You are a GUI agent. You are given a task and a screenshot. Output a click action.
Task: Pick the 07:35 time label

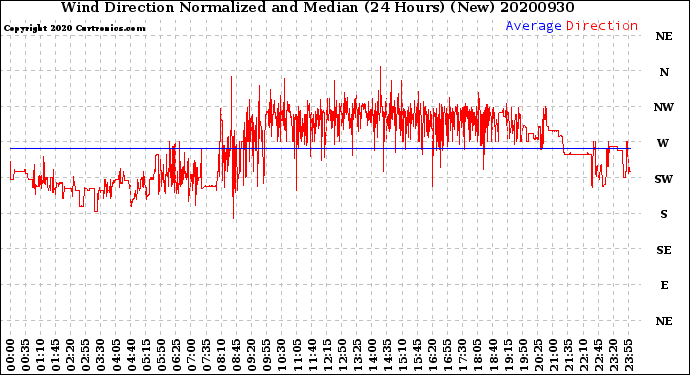tap(206, 355)
